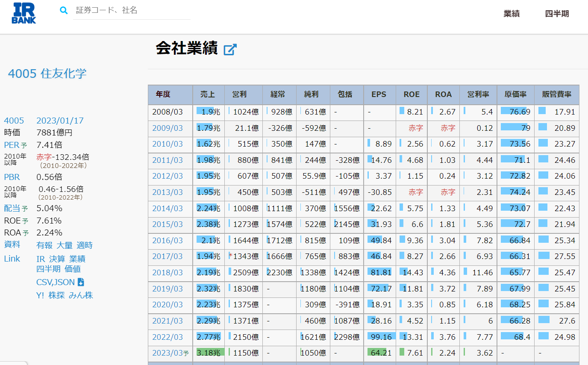Open the 適時 disclosure link
The width and height of the screenshot is (588, 365).
(x=85, y=245)
